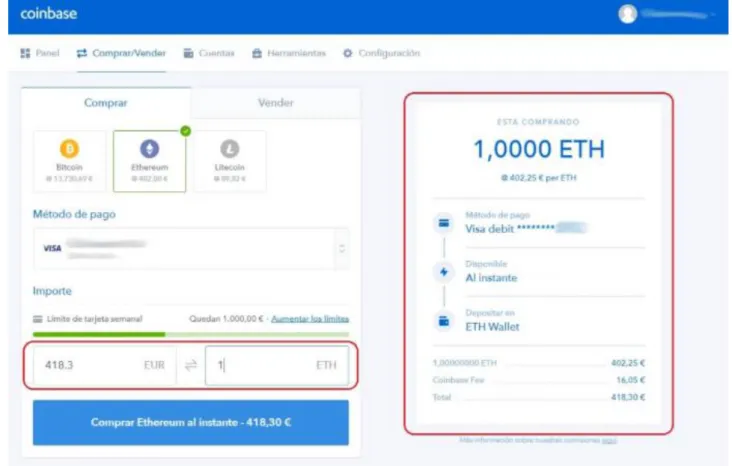This screenshot has width=732, height=466.
Task: Click the Visa debit payment text
Action: click(526, 229)
